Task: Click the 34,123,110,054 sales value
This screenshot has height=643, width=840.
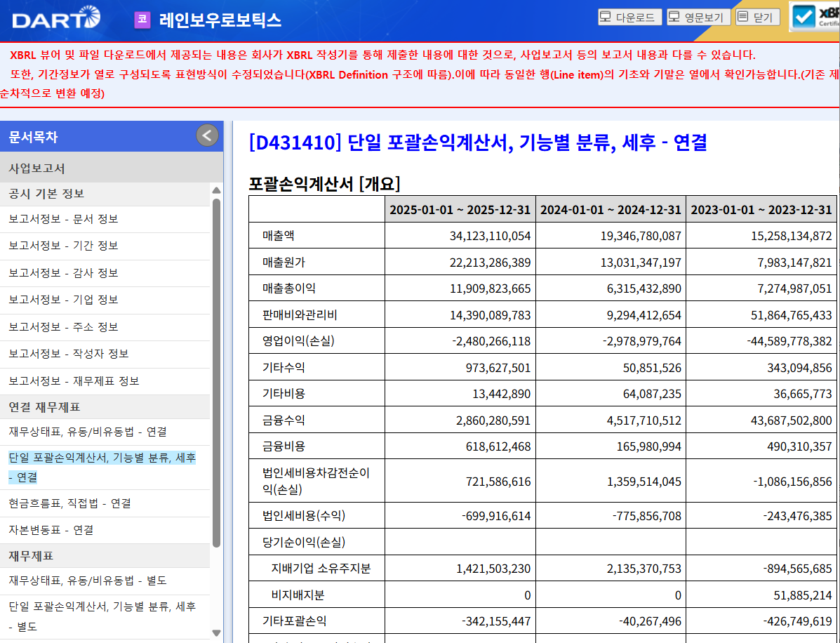Action: coord(491,236)
